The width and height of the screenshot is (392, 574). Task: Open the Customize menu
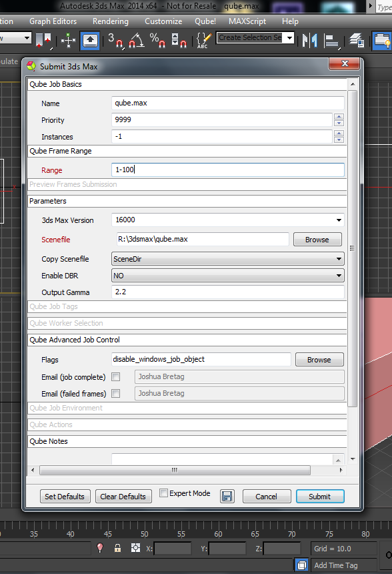[163, 21]
